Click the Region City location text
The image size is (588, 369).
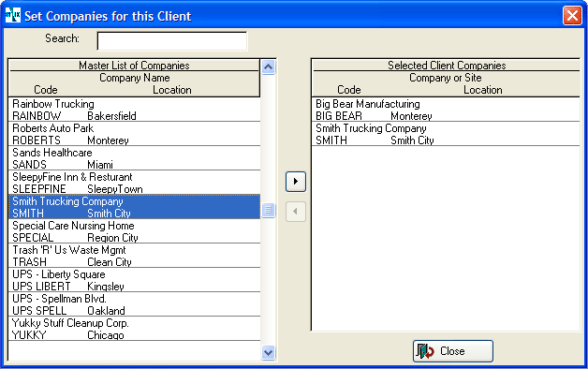[113, 238]
